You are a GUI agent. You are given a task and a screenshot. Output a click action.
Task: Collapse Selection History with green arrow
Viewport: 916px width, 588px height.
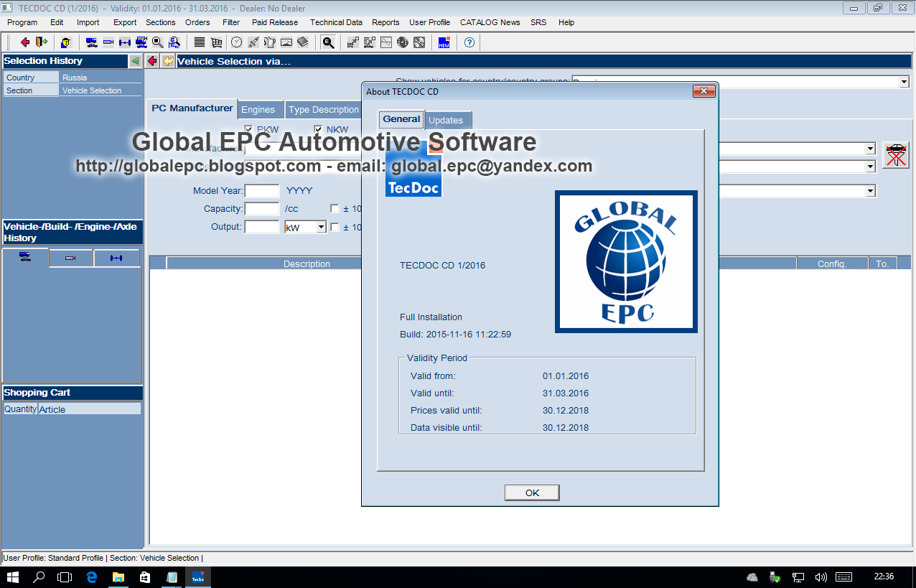[x=135, y=61]
